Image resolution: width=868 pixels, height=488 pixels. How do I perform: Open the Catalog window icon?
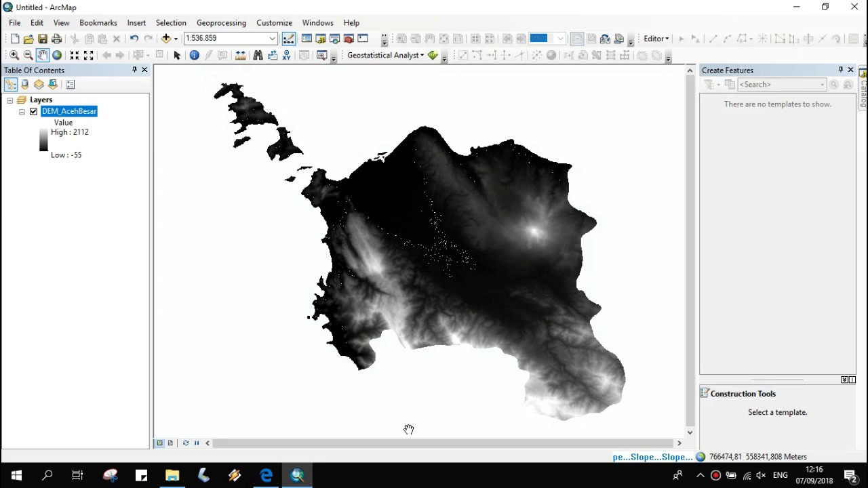pos(321,39)
